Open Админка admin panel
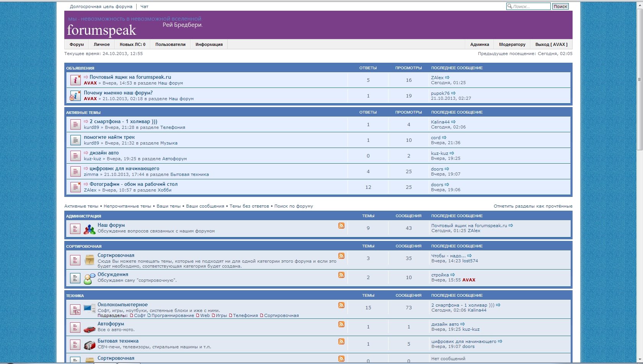 [480, 44]
